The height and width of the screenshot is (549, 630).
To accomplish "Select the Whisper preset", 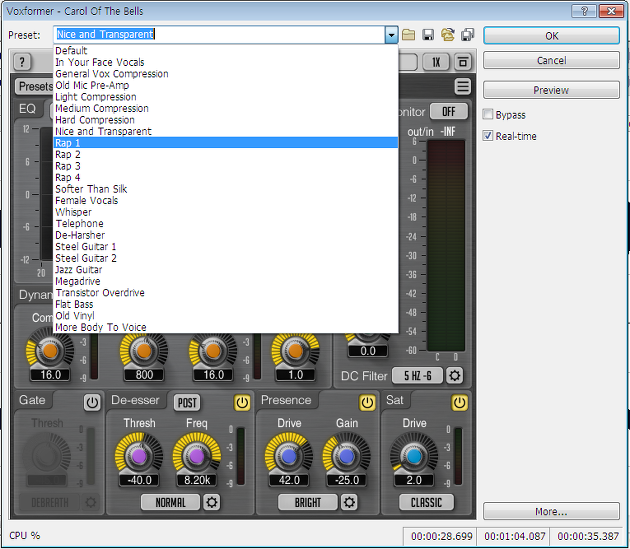I will pyautogui.click(x=226, y=212).
